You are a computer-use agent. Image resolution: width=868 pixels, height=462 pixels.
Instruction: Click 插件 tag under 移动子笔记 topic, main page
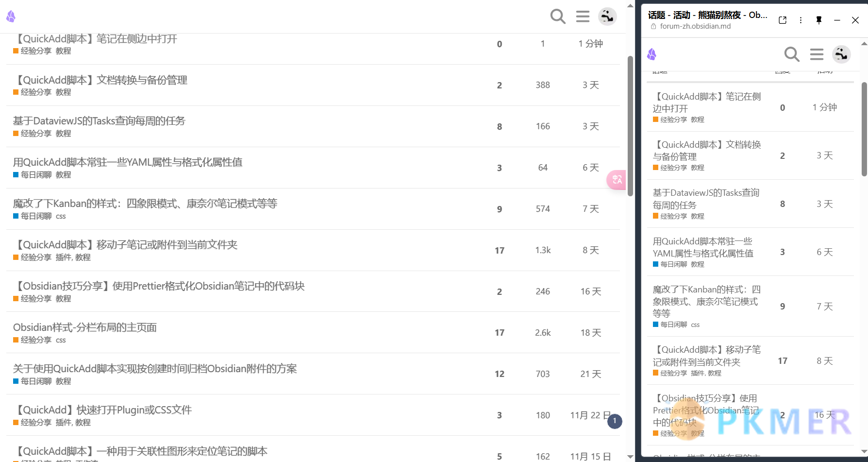pos(63,257)
